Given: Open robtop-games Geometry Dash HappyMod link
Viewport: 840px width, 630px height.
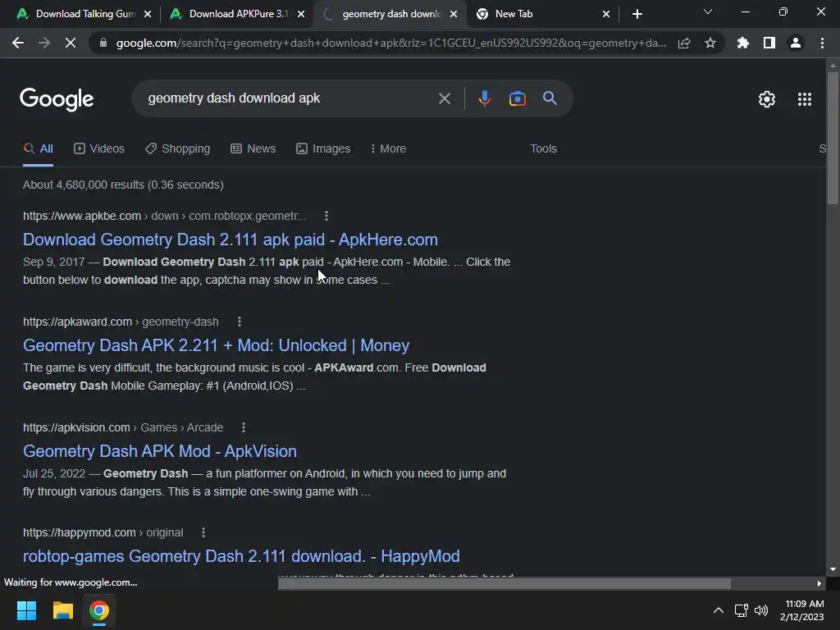Looking at the screenshot, I should pyautogui.click(x=241, y=556).
